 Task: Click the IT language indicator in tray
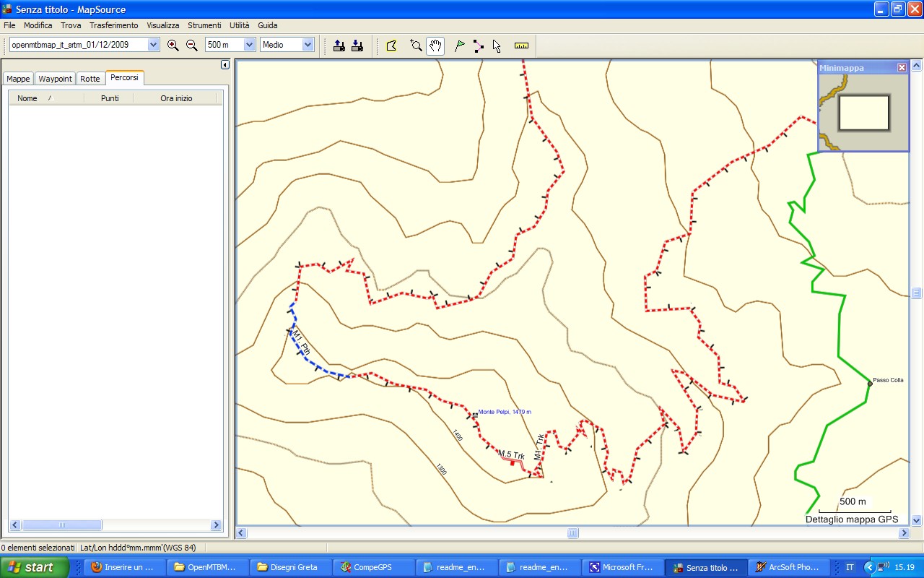[850, 568]
